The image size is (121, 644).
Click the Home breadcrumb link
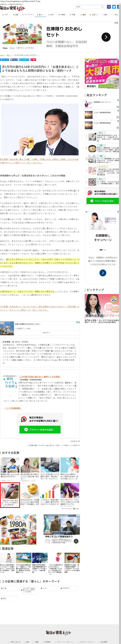tap(2, 55)
